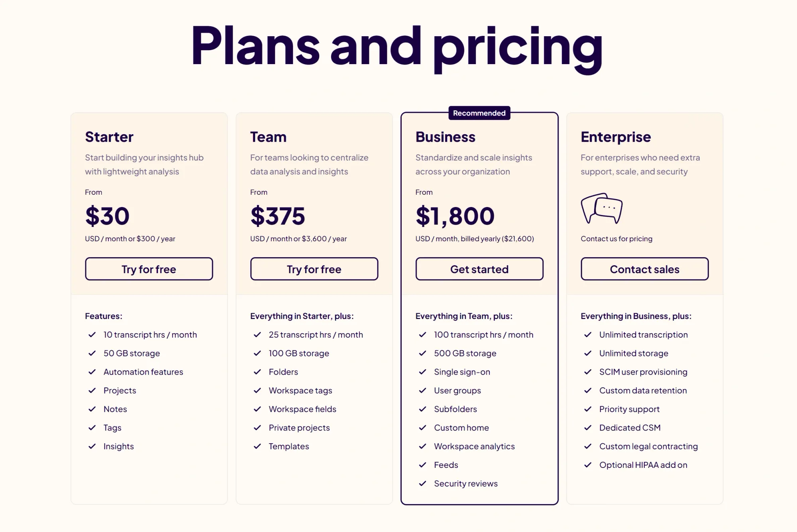The image size is (797, 532).
Task: Click Try for free under Team
Action: tap(314, 269)
